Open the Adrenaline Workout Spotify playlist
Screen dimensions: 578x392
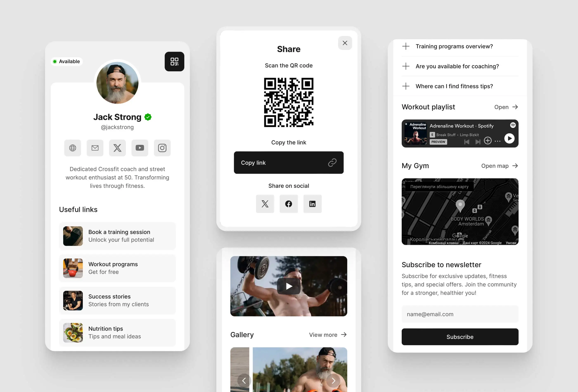(x=505, y=107)
